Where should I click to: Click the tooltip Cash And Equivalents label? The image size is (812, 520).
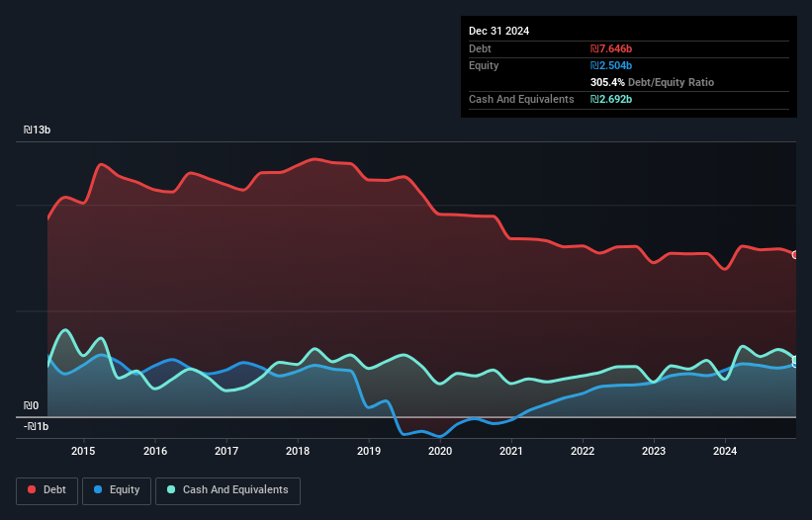pos(521,99)
